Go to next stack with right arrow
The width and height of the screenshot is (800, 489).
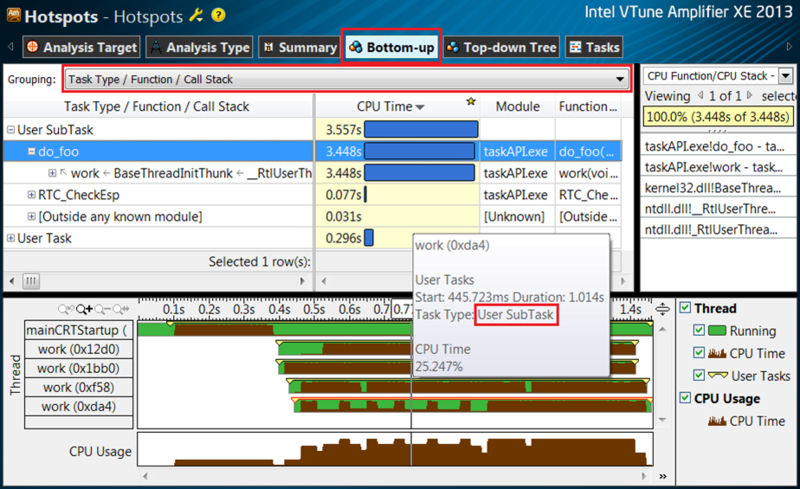(x=749, y=95)
